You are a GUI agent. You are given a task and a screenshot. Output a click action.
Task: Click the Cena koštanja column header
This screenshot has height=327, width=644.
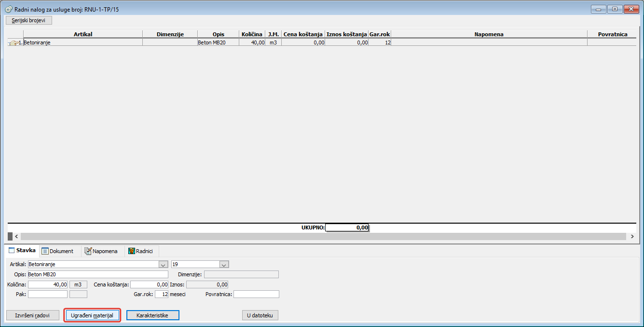pyautogui.click(x=303, y=34)
